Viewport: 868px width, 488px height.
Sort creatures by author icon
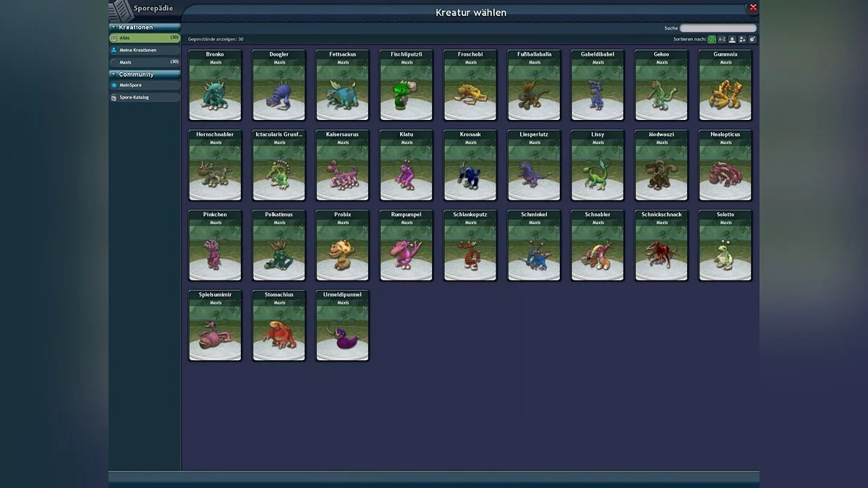[x=732, y=39]
